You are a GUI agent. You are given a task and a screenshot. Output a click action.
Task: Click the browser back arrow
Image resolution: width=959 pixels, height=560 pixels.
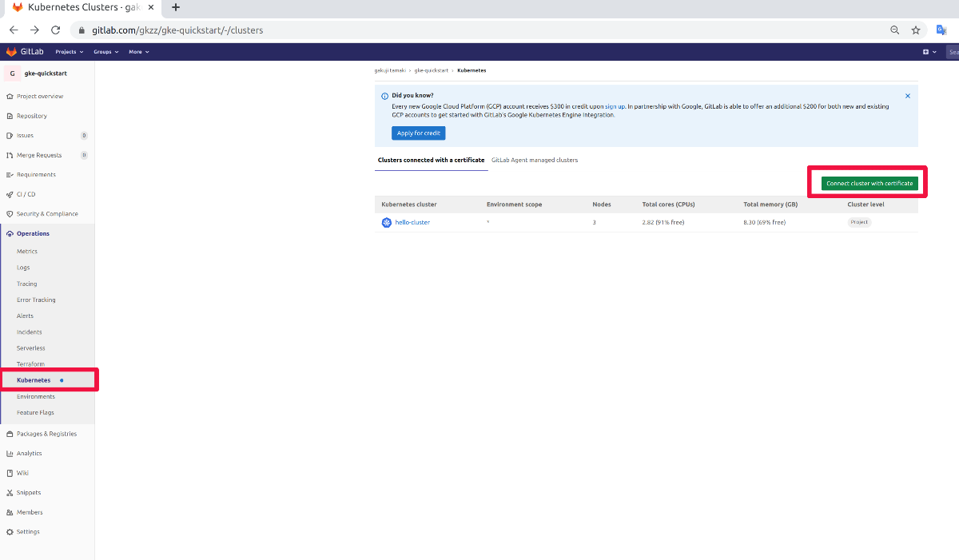coord(14,30)
